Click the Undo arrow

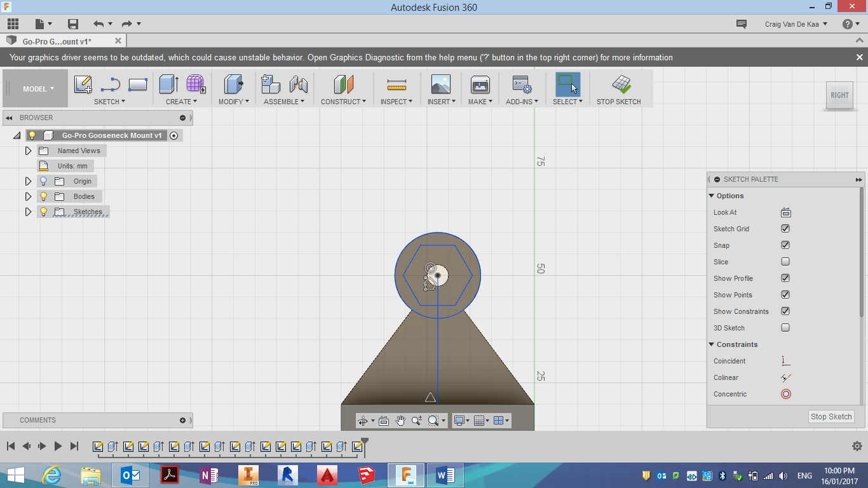pos(98,24)
